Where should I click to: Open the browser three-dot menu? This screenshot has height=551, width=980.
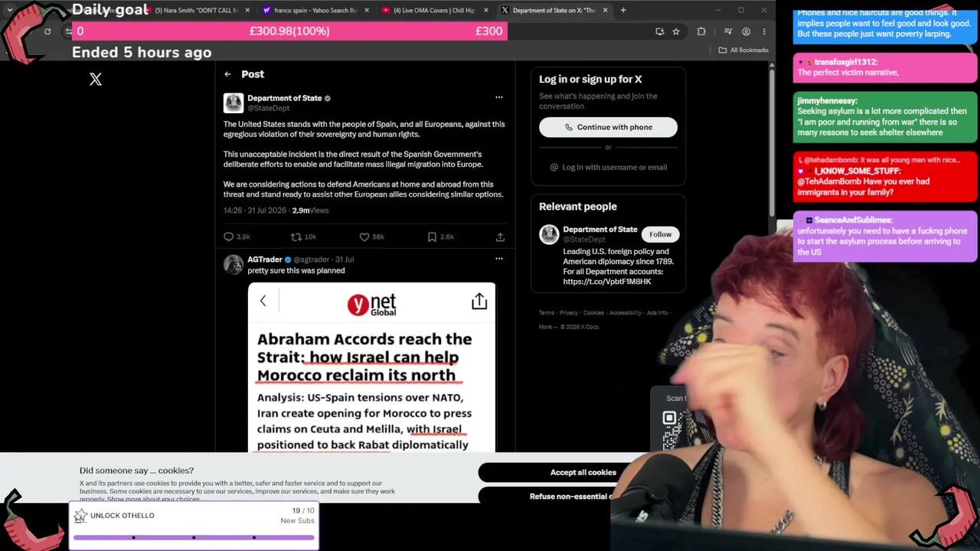[x=764, y=31]
